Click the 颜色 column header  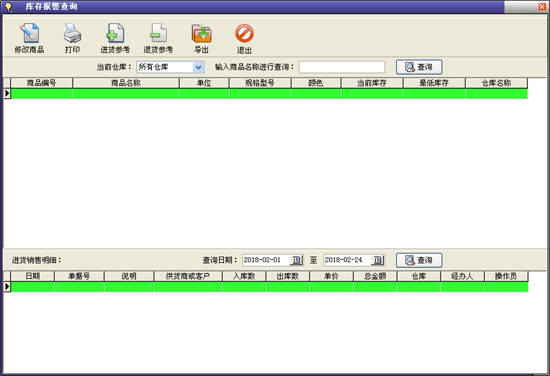coord(316,83)
